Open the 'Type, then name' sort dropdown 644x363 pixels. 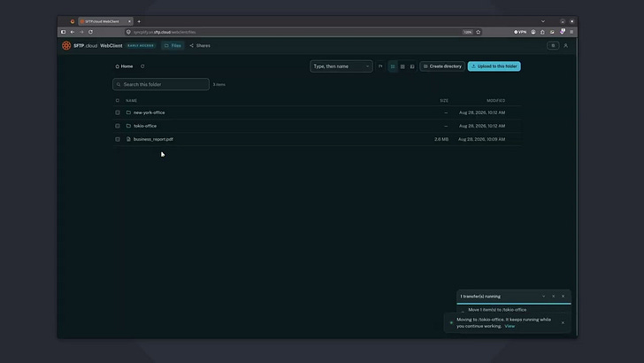pos(341,66)
